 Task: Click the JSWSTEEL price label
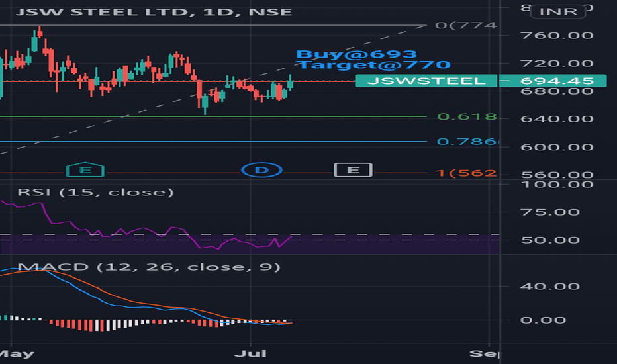click(x=426, y=81)
